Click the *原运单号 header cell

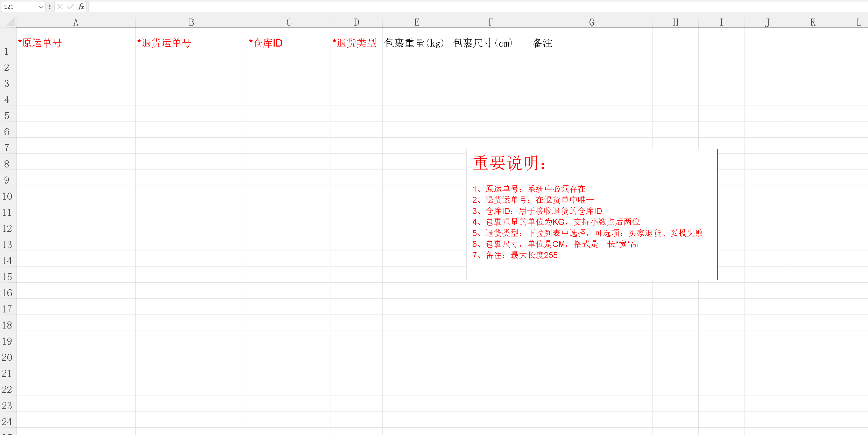pyautogui.click(x=76, y=42)
